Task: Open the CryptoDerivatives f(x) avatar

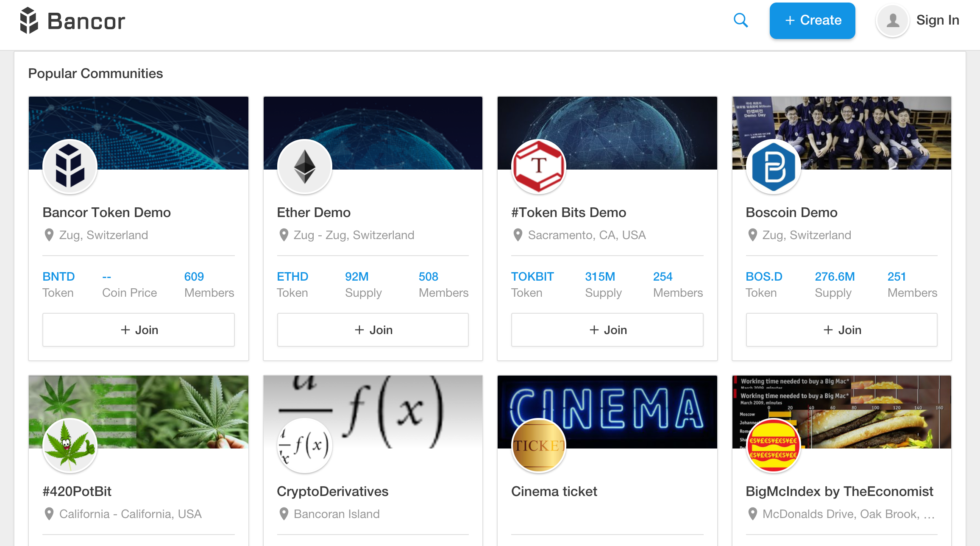Action: tap(304, 446)
